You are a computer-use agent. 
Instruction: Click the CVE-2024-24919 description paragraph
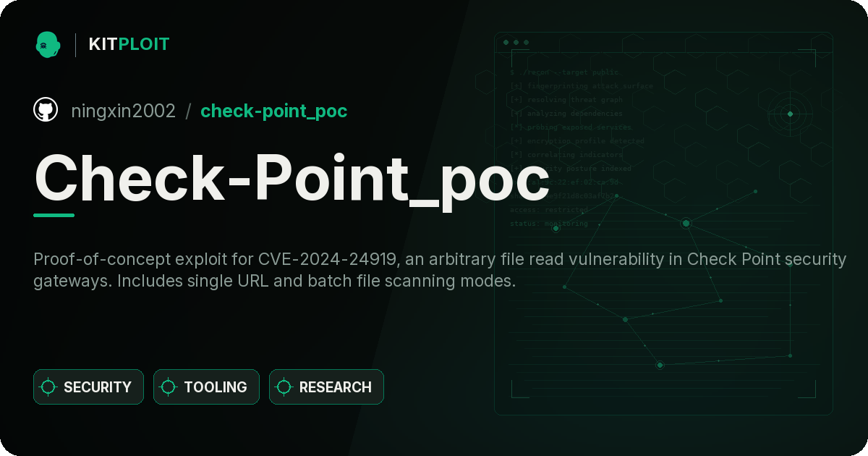[x=440, y=270]
